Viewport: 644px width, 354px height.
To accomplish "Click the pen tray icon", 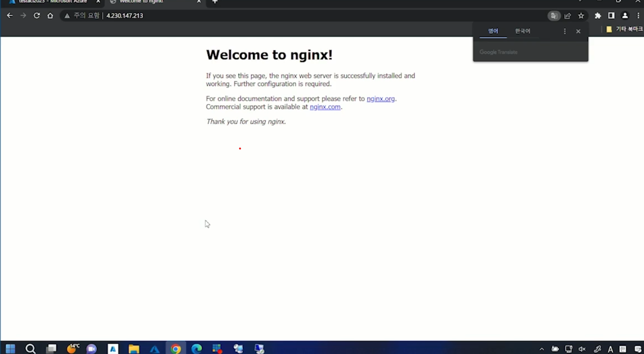I will pos(598,349).
